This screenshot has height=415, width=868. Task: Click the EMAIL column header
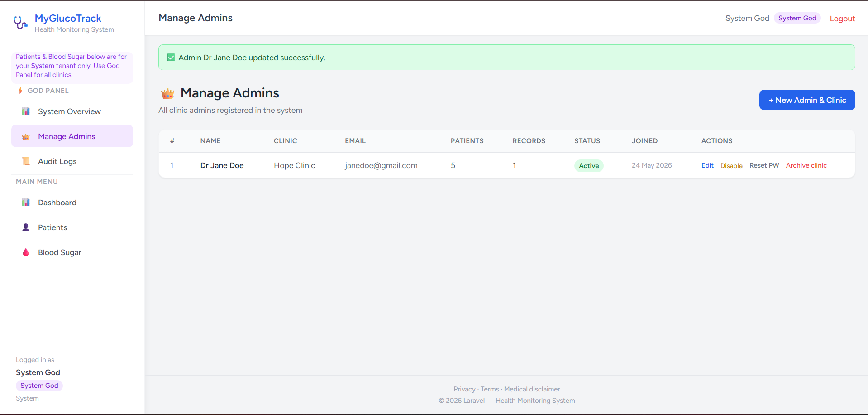[x=355, y=141]
